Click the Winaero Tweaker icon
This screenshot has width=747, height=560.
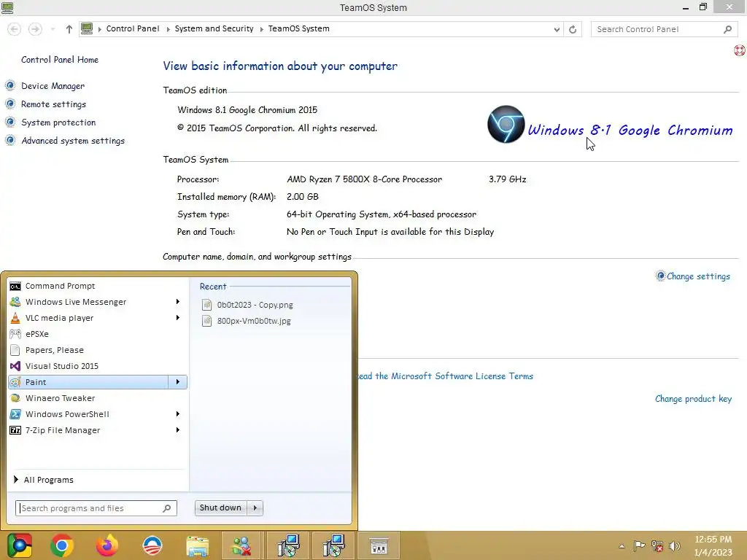15,398
